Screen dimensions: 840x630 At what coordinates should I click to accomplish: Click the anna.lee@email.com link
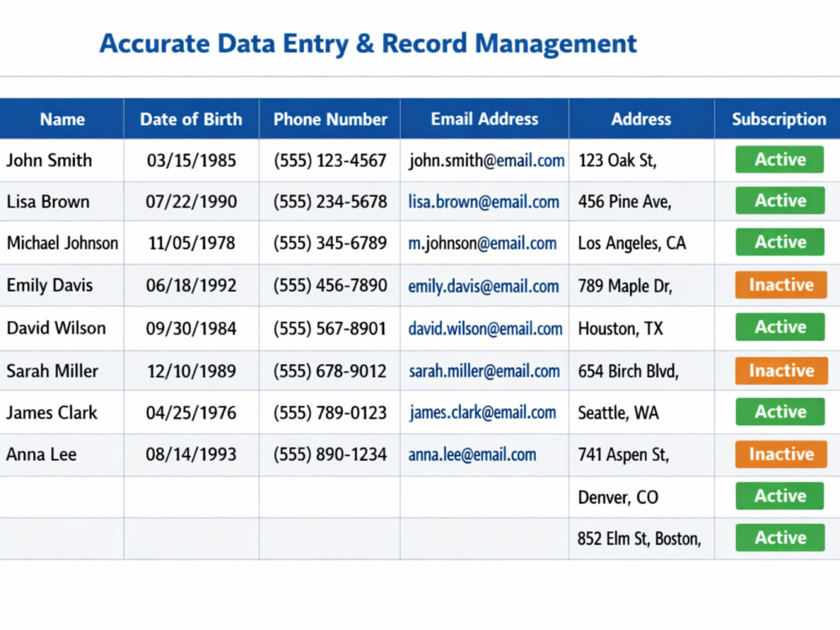pos(472,454)
